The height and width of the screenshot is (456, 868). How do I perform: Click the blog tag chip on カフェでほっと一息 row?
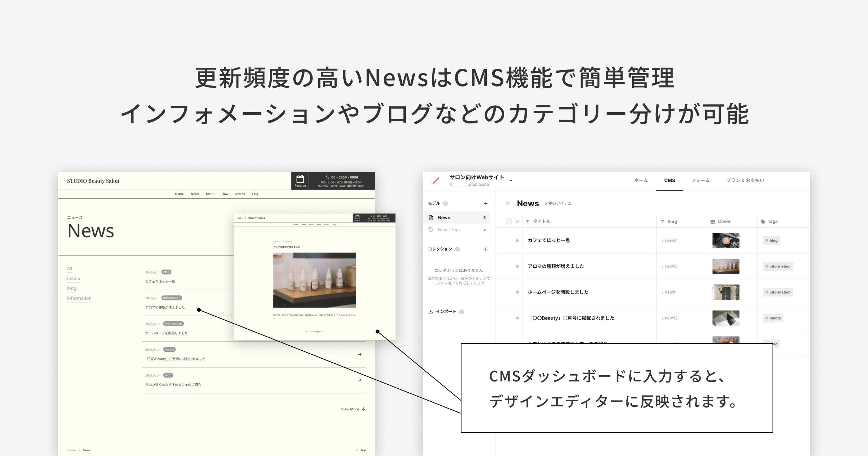771,240
